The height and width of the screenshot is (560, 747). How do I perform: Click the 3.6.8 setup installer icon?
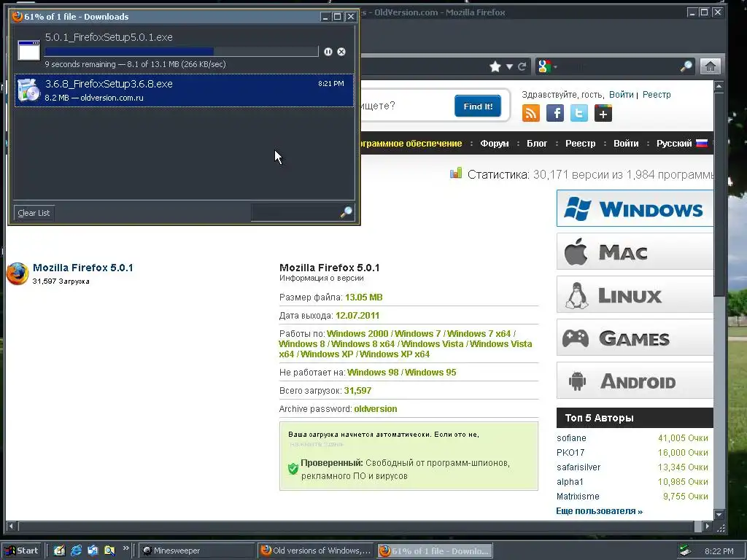click(x=28, y=90)
